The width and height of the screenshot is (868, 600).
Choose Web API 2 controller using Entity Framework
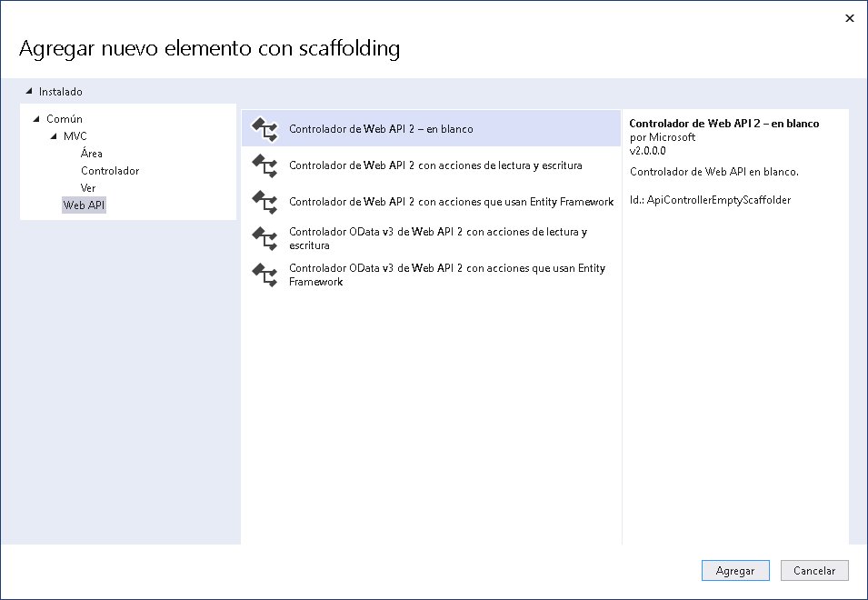451,202
